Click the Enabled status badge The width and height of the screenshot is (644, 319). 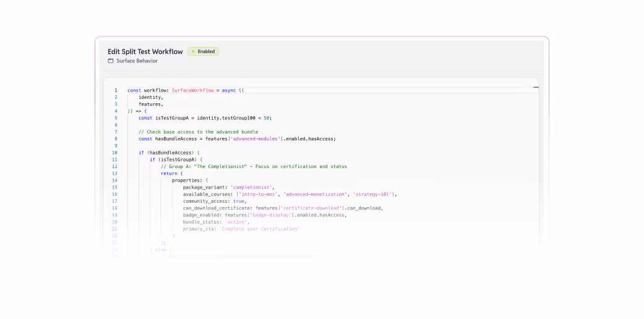tap(204, 52)
